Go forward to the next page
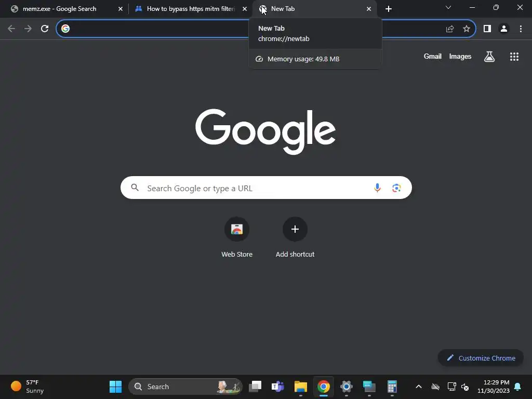The width and height of the screenshot is (532, 399). coord(28,29)
